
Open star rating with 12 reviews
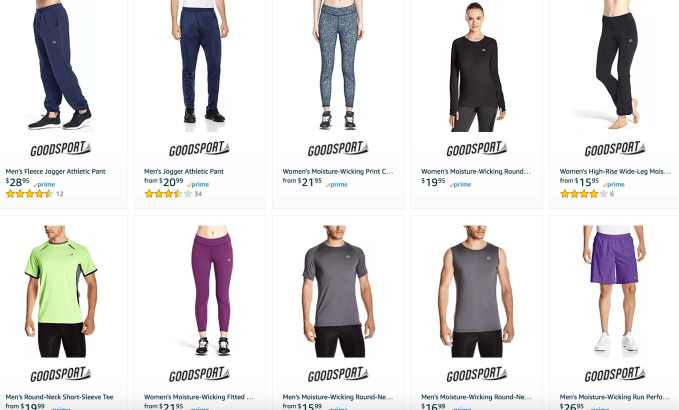(35, 194)
